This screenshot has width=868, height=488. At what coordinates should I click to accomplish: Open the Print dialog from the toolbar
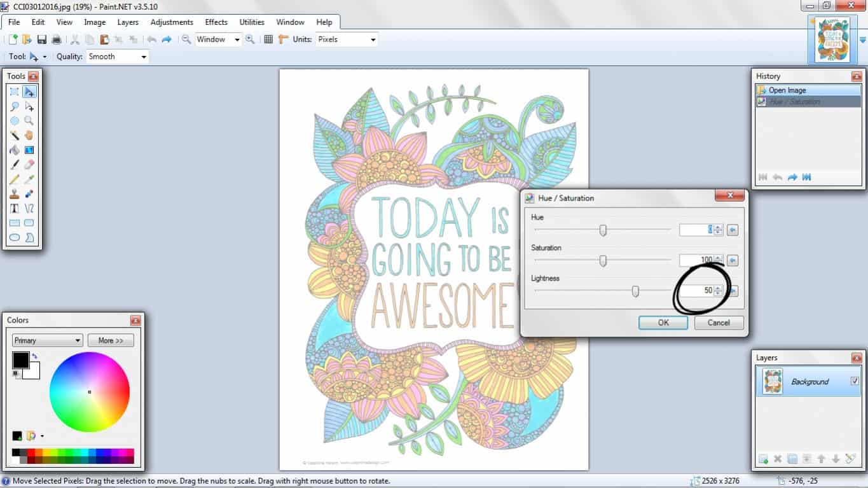(x=56, y=39)
